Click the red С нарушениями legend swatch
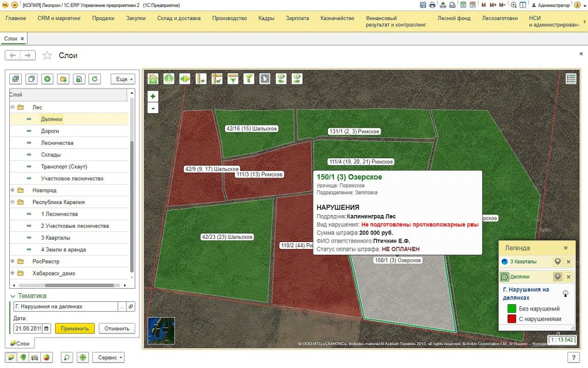This screenshot has width=588, height=368. pyautogui.click(x=512, y=319)
